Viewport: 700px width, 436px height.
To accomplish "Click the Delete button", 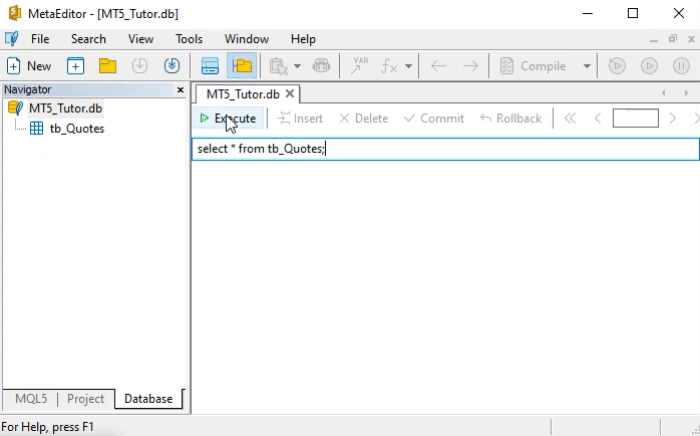I will pyautogui.click(x=364, y=118).
